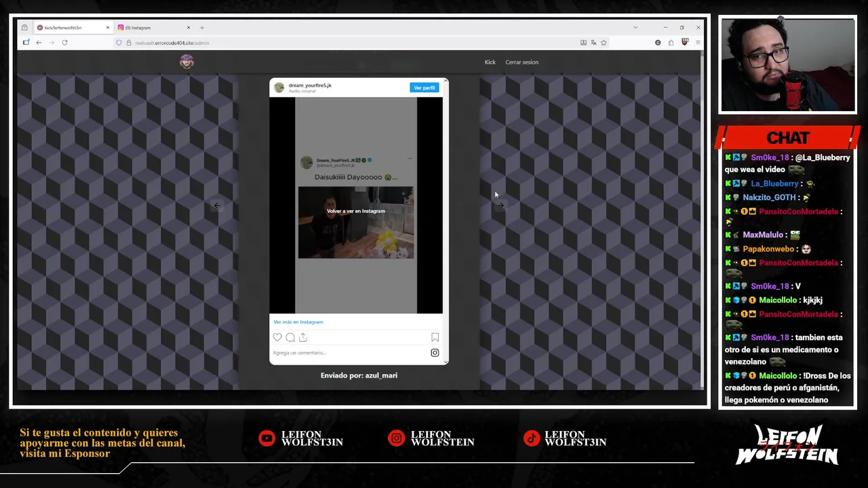Advance to the next reel with right arrow
This screenshot has height=488, width=868.
coord(500,205)
